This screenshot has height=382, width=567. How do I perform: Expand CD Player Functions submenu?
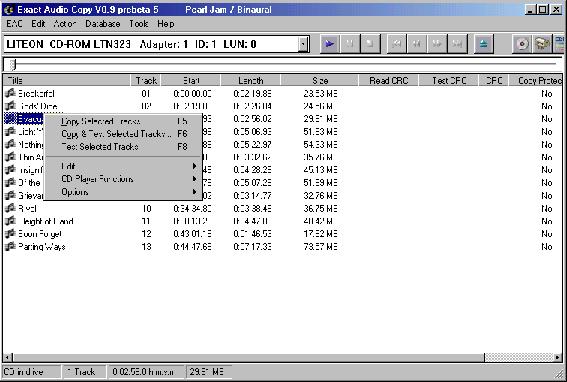coord(123,179)
